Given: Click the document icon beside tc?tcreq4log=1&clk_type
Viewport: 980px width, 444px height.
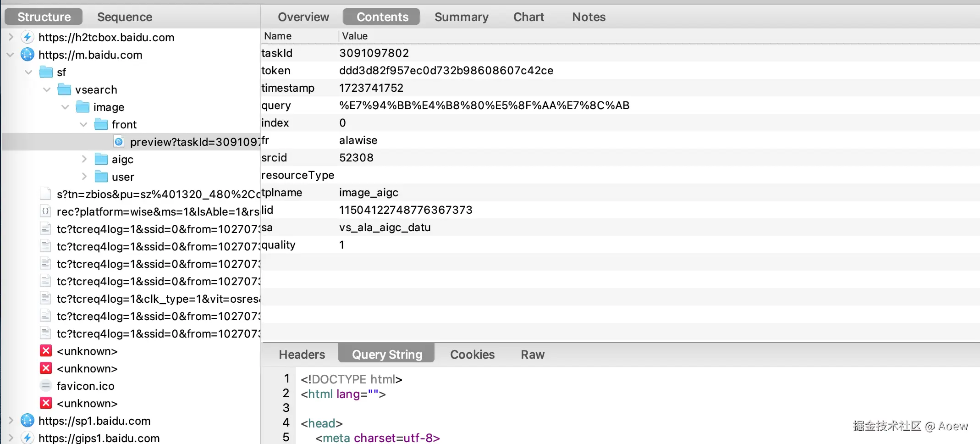Looking at the screenshot, I should pos(45,299).
